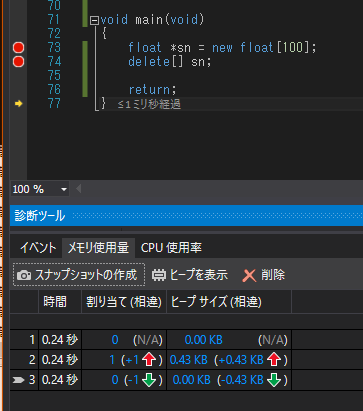Click the left horizontal scroll arrow

(79, 189)
